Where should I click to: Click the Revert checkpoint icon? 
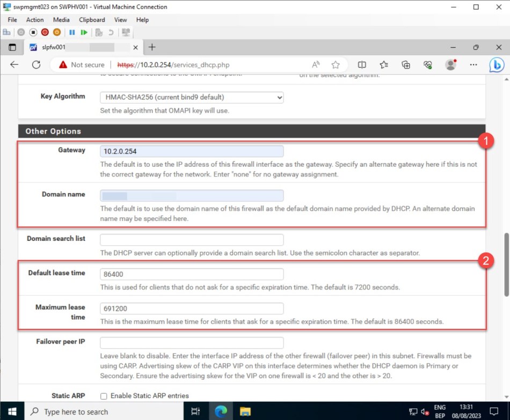click(x=111, y=32)
